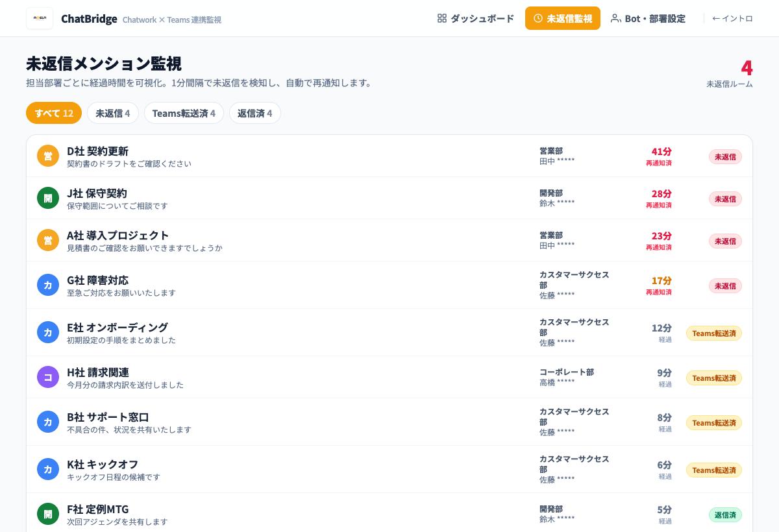Click 営 avatar of D社 契約更新
Image resolution: width=779 pixels, height=532 pixels.
coord(48,156)
